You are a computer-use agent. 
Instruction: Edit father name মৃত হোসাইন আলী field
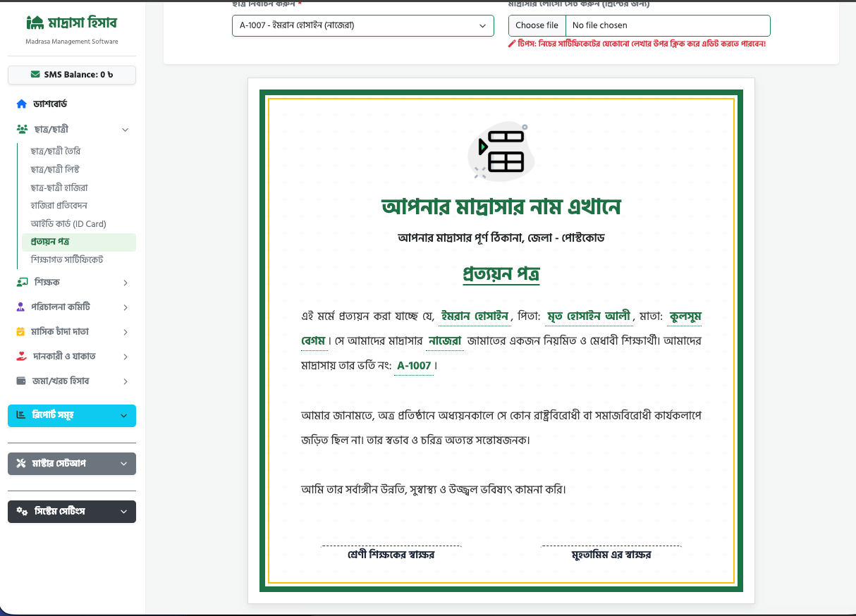[x=589, y=316]
